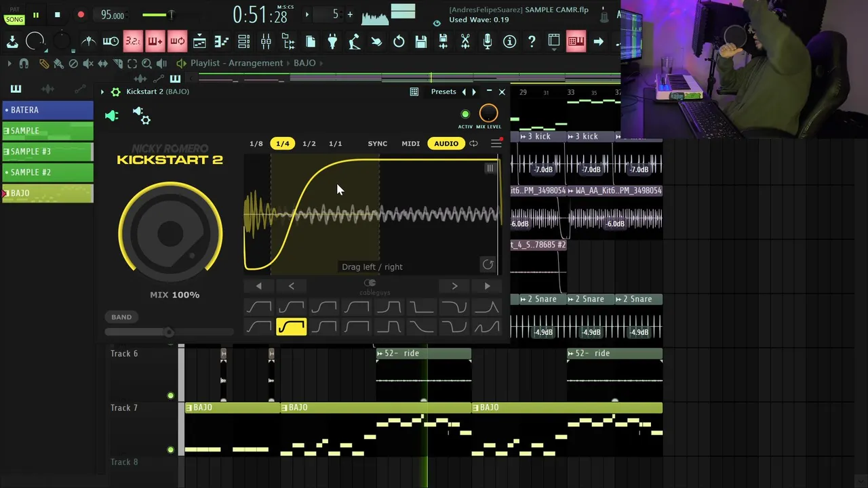Open pattern selector arrow before 5

(x=307, y=14)
